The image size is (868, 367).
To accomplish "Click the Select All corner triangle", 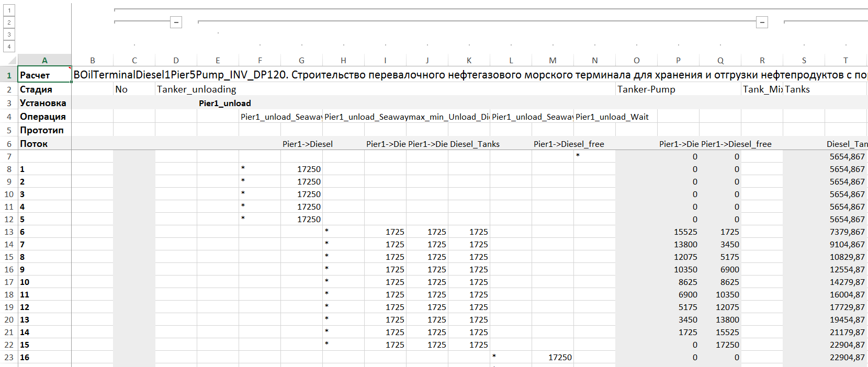I will tap(13, 60).
